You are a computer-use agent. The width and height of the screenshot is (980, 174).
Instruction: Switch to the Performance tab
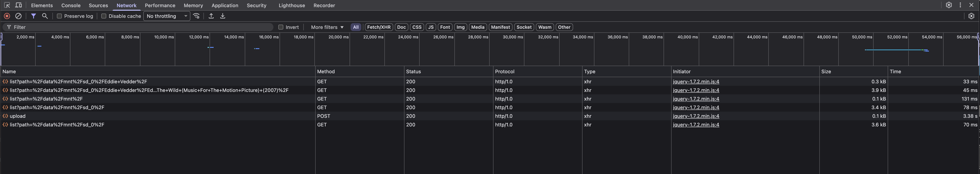[160, 5]
